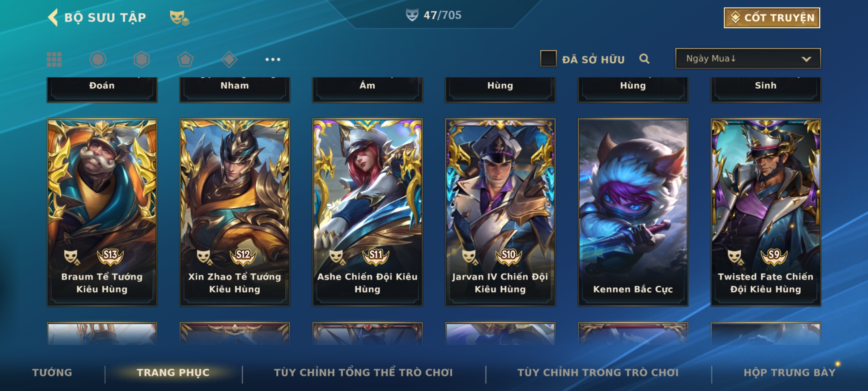Select the grid all-skins filter icon
This screenshot has height=391, width=868.
click(x=54, y=59)
